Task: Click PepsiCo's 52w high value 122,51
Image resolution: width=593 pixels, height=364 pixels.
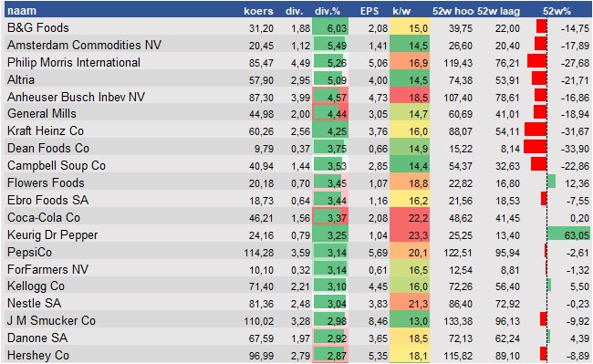Action: [458, 253]
